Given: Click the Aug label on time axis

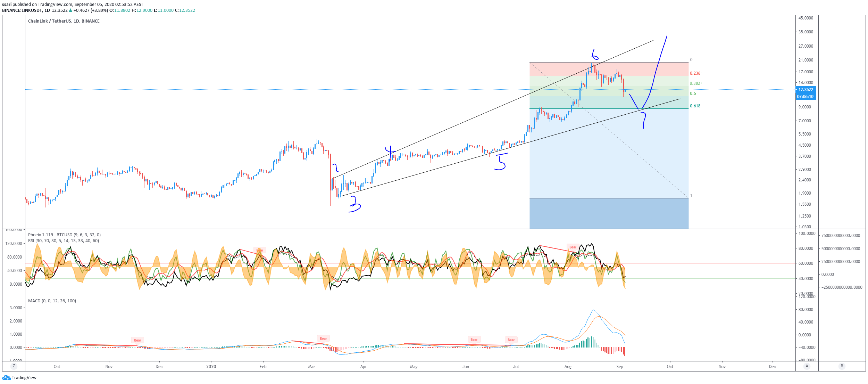Looking at the screenshot, I should click(568, 367).
